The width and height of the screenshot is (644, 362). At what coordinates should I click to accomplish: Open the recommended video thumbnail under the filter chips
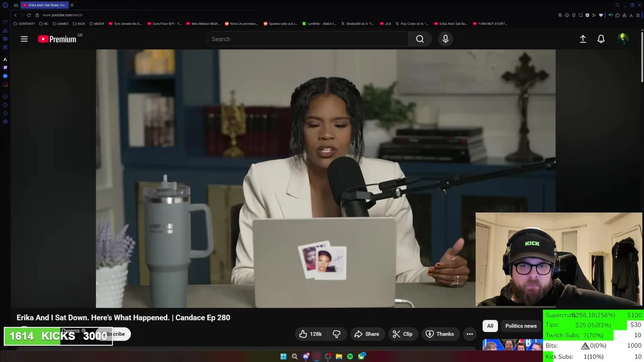[x=512, y=345]
